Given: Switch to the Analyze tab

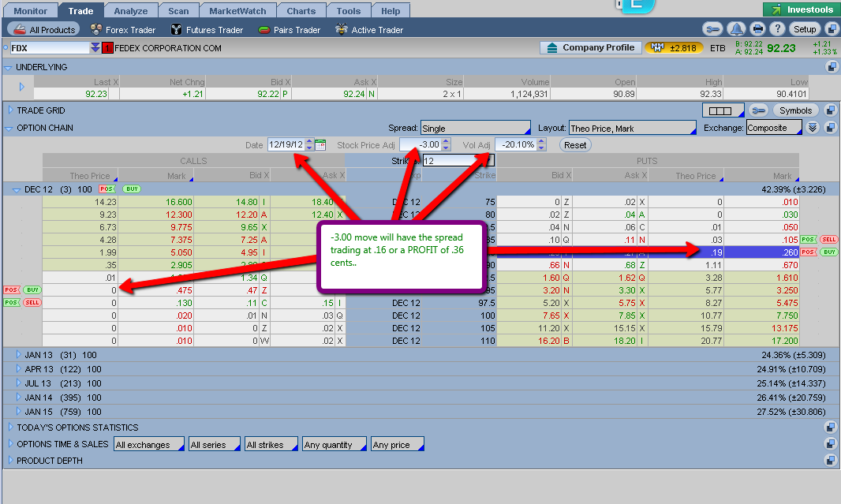Looking at the screenshot, I should point(130,11).
